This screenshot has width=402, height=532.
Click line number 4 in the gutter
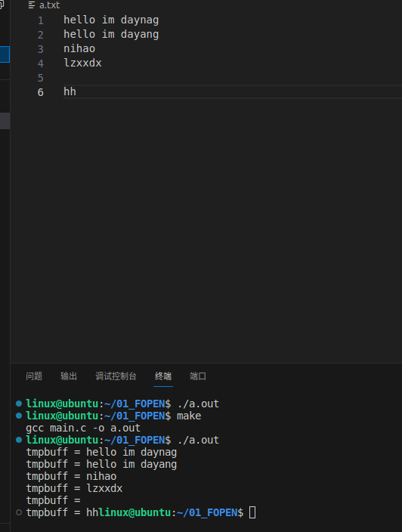click(40, 63)
